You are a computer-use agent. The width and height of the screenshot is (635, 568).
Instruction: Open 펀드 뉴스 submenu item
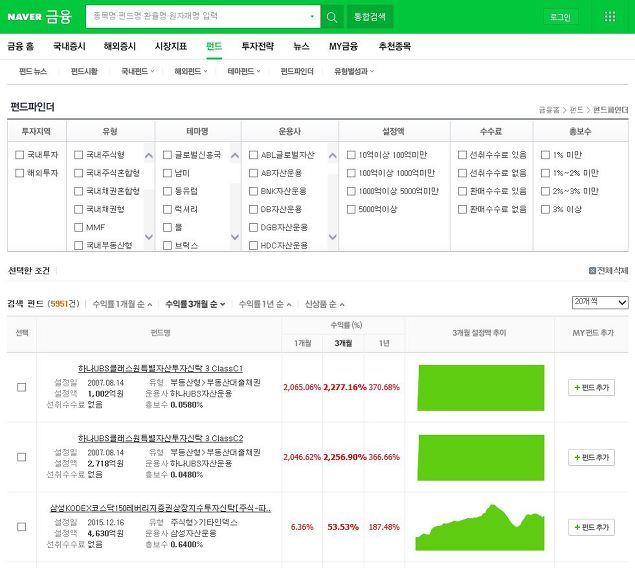coord(33,71)
